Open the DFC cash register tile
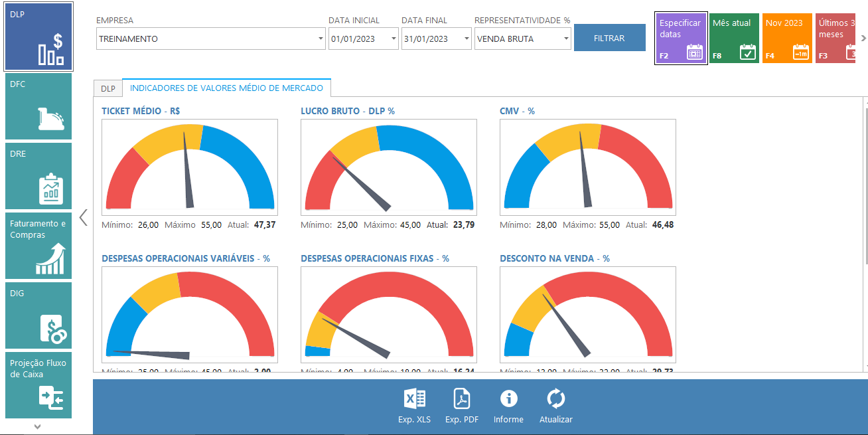 pyautogui.click(x=38, y=107)
